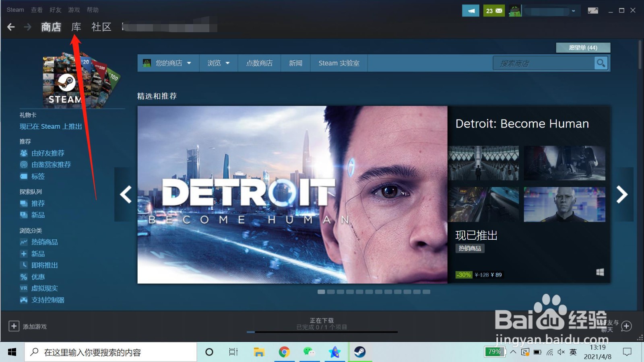Open 点数商店 tab
The height and width of the screenshot is (362, 644).
tap(259, 63)
